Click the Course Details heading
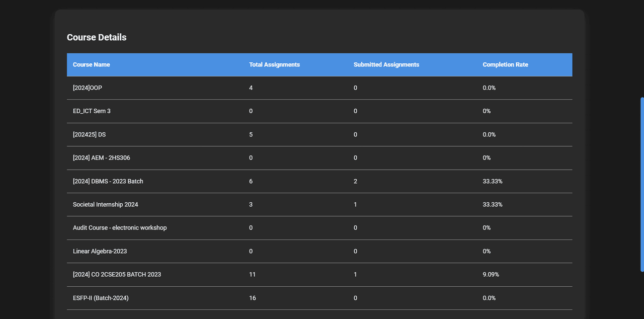644x319 pixels. pos(97,37)
